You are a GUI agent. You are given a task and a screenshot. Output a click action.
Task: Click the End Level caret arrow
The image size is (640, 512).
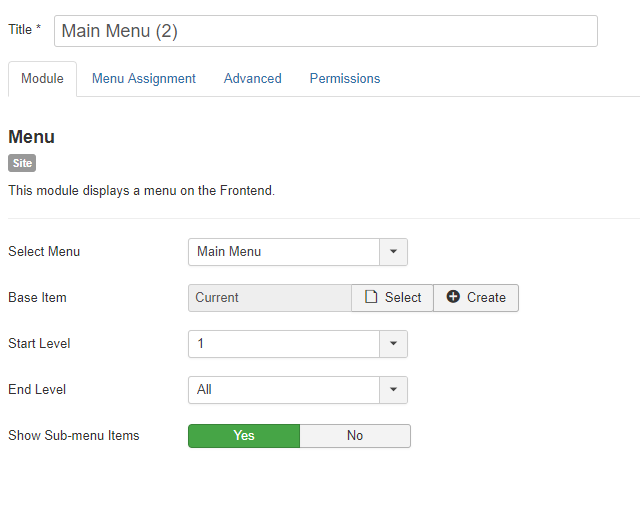(393, 390)
